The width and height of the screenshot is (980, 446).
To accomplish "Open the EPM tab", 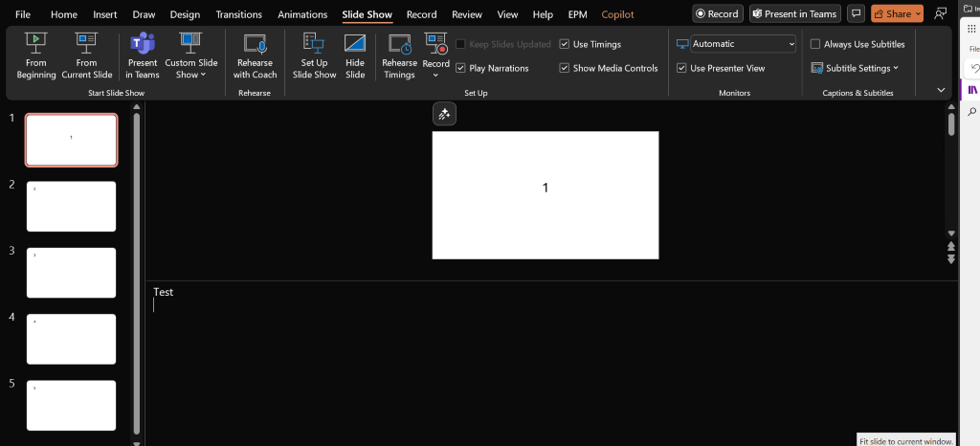I will [x=577, y=14].
